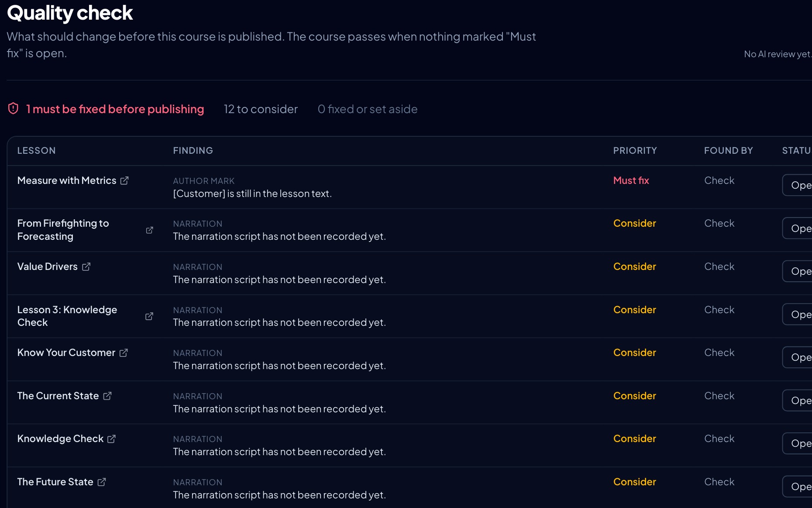Click Check in the Know Your Customer row

pos(719,352)
